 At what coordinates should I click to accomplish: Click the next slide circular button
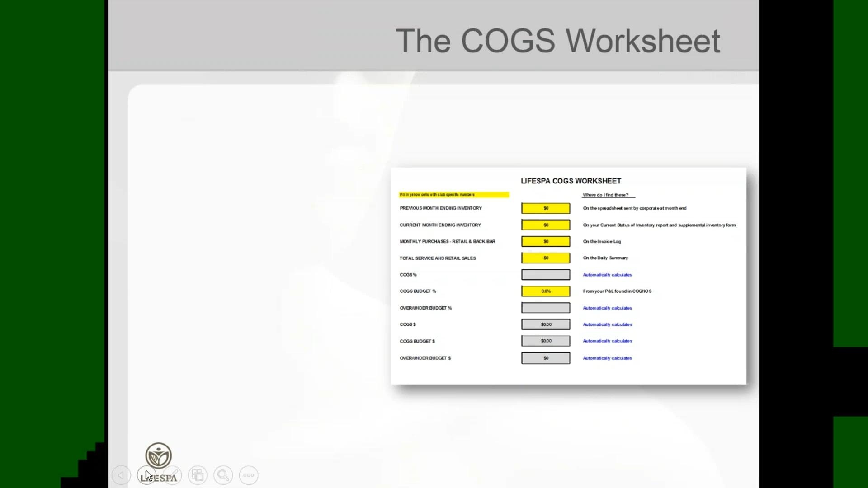(x=146, y=475)
